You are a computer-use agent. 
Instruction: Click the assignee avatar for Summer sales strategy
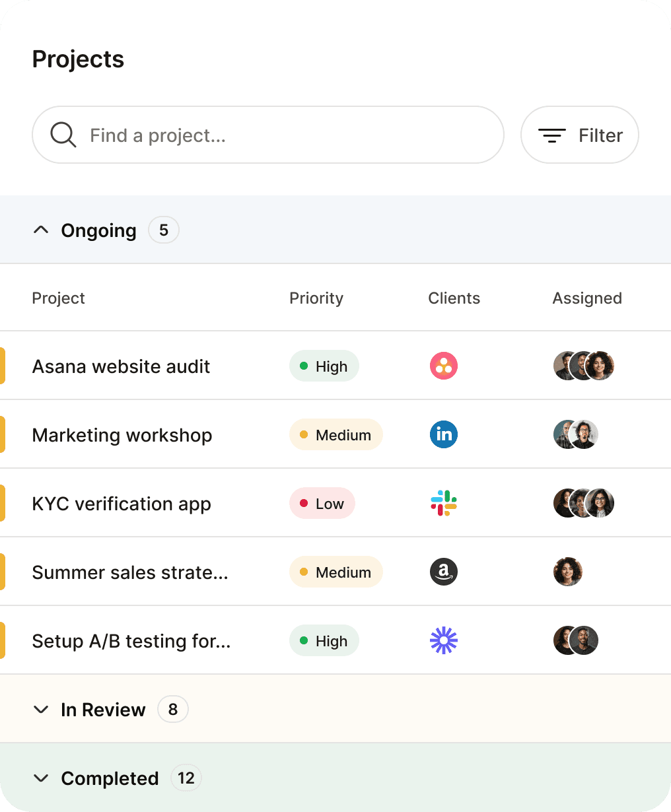click(568, 572)
